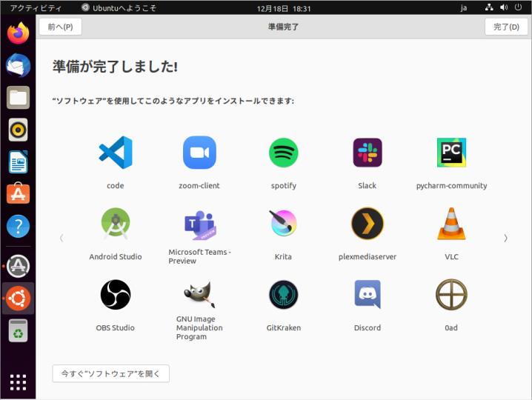Click the "zoom-client" label
The image size is (532, 400).
[199, 186]
